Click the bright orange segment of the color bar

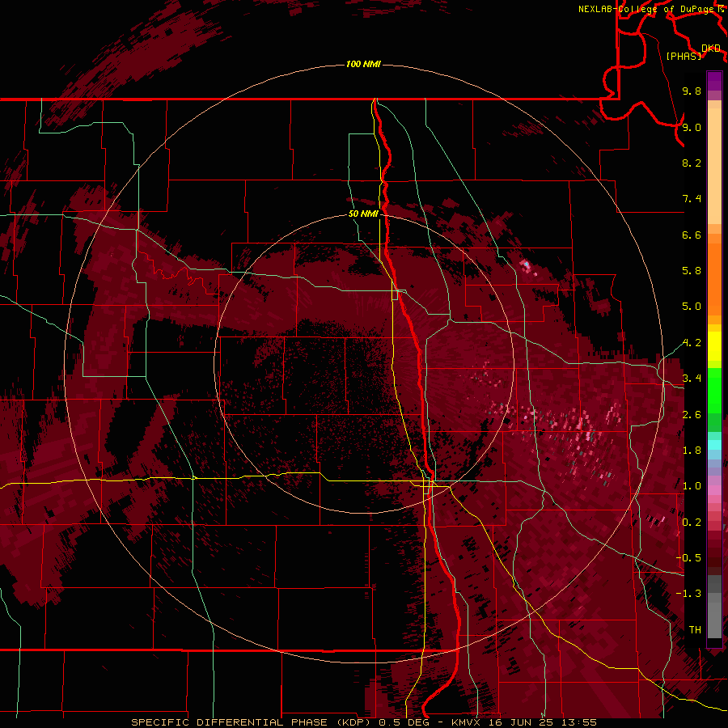[714, 279]
